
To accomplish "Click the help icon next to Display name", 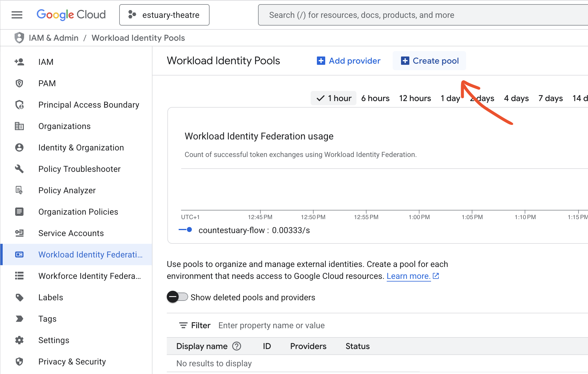I will click(x=237, y=346).
